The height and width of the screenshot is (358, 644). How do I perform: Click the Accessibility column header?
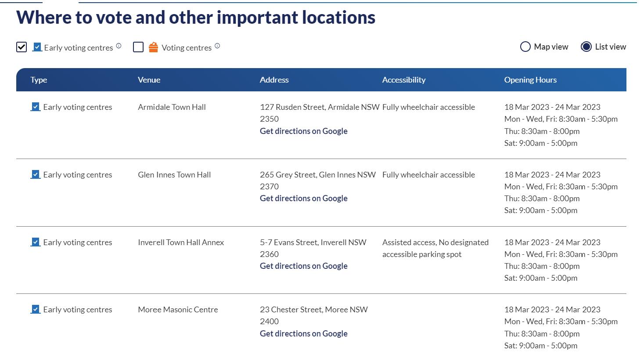[x=404, y=80]
